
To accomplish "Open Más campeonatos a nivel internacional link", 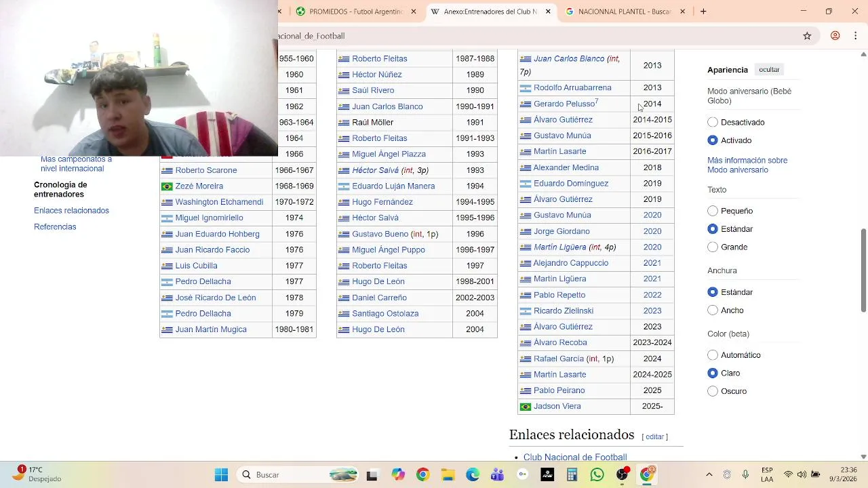I will [76, 164].
